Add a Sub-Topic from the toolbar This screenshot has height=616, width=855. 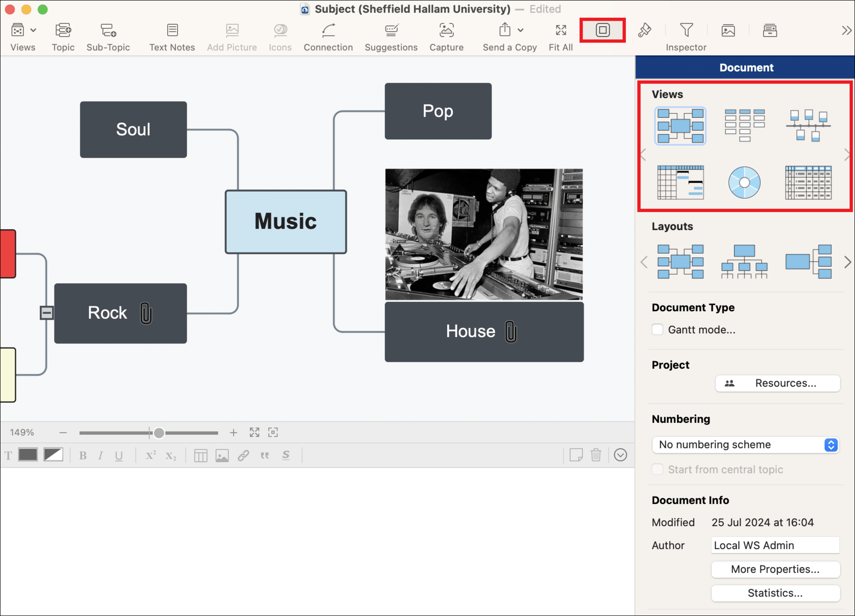pyautogui.click(x=108, y=31)
